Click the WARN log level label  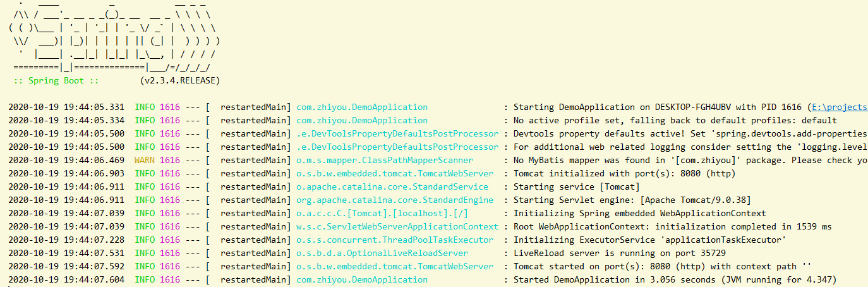click(x=145, y=161)
